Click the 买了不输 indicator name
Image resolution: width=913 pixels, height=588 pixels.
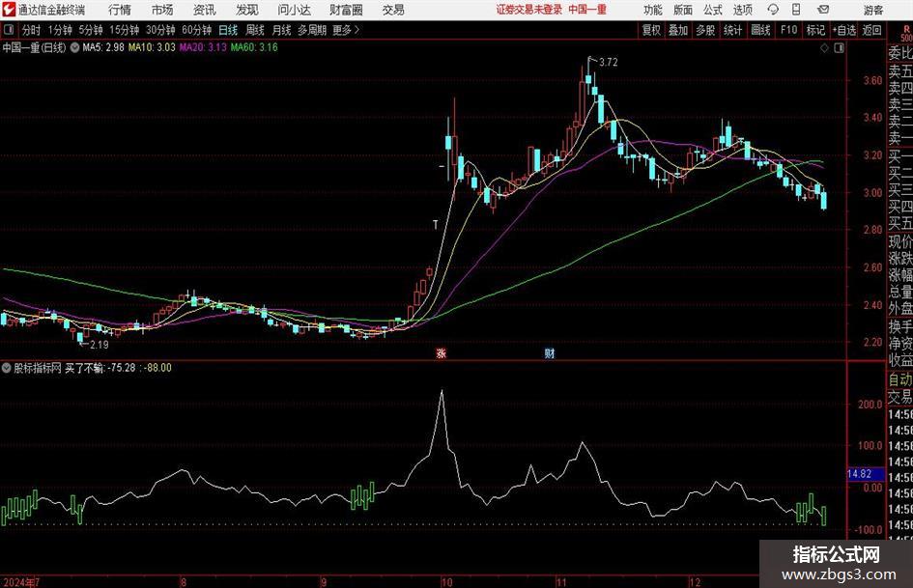point(84,368)
